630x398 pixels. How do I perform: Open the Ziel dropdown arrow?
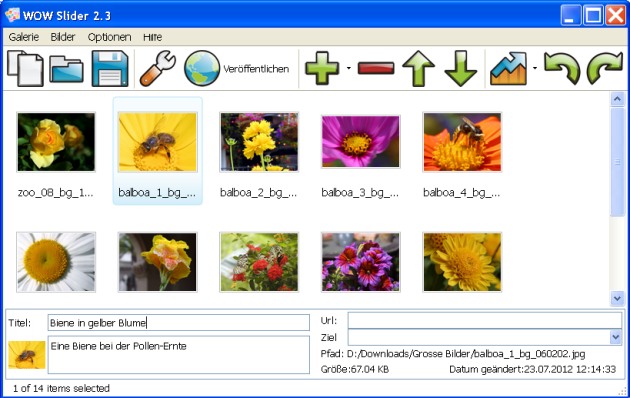pos(616,337)
